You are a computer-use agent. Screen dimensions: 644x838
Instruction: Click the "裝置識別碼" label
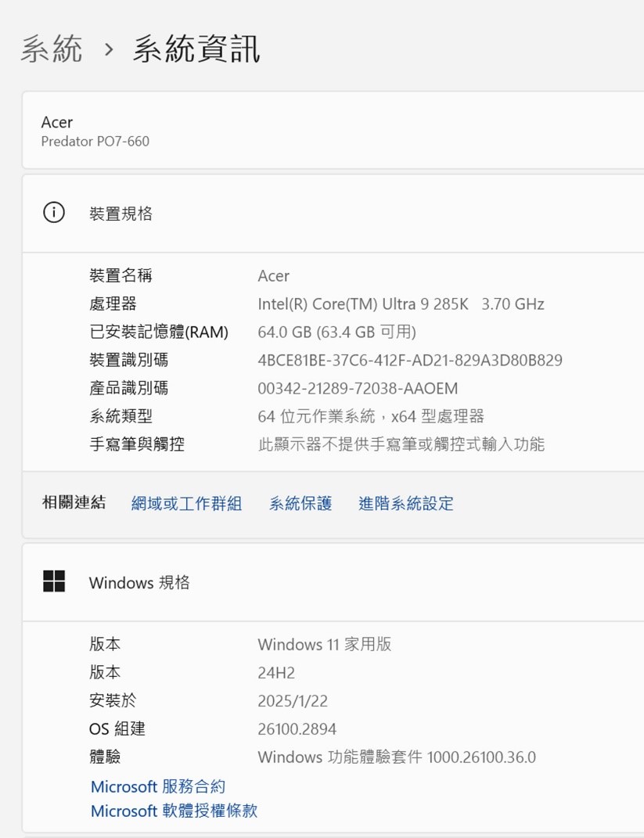(x=129, y=360)
